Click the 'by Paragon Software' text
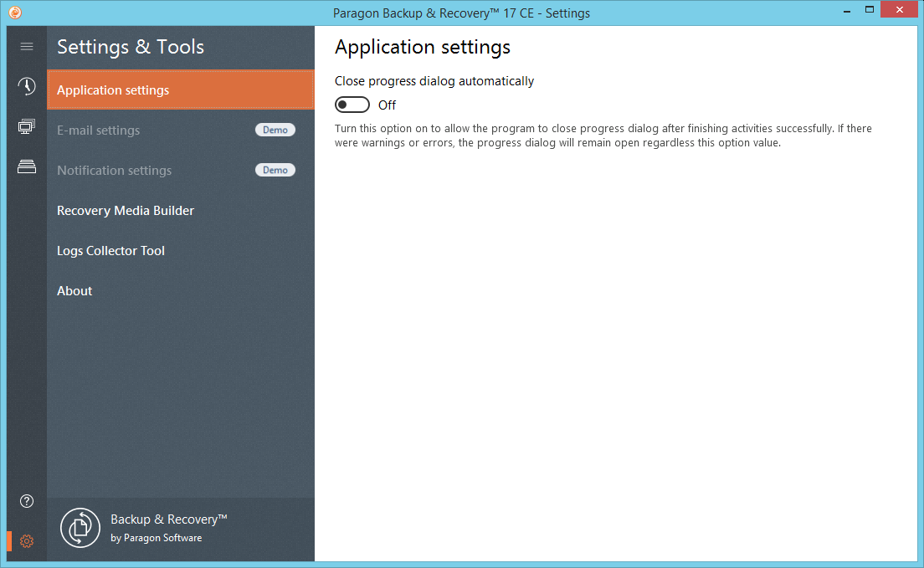 point(157,537)
